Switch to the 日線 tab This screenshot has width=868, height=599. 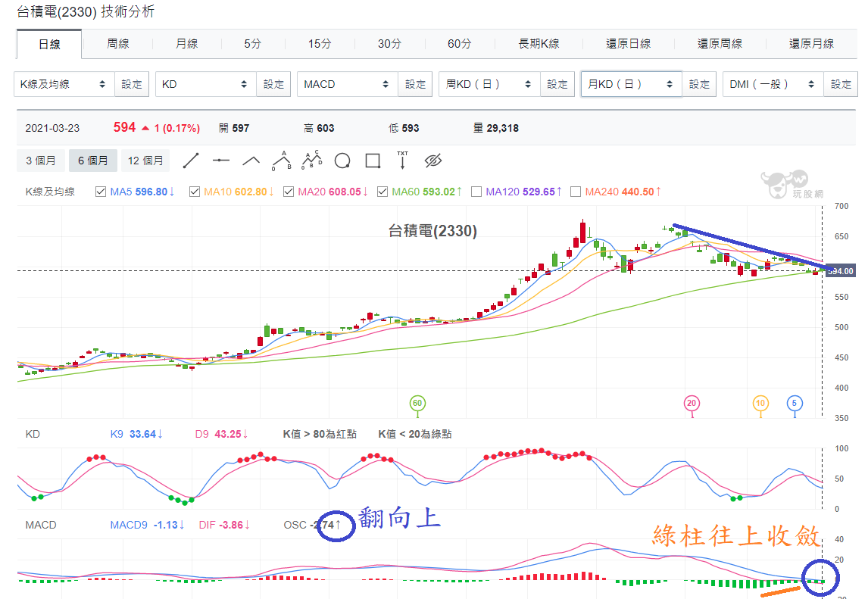click(49, 44)
